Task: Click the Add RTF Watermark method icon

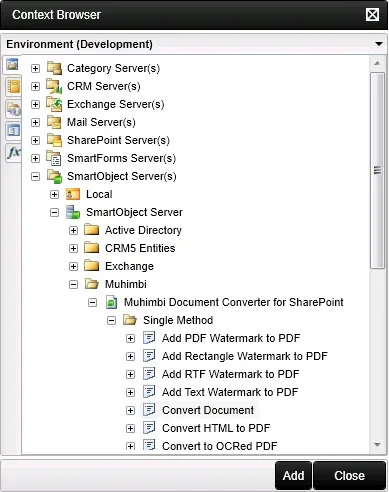Action: 149,374
